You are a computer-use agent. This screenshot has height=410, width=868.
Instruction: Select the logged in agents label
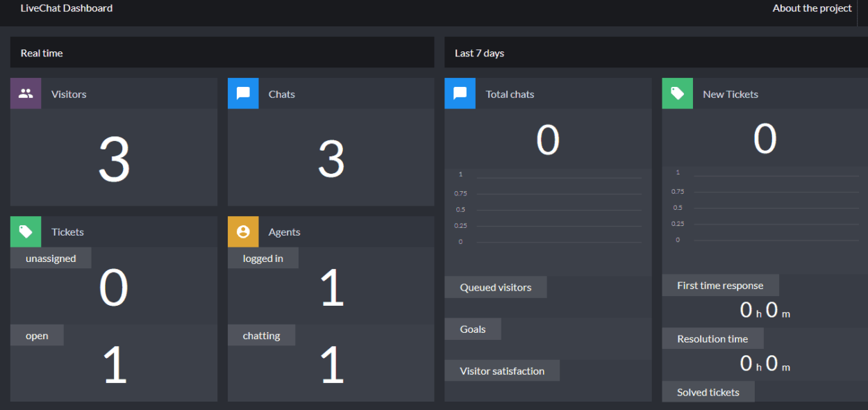point(263,259)
